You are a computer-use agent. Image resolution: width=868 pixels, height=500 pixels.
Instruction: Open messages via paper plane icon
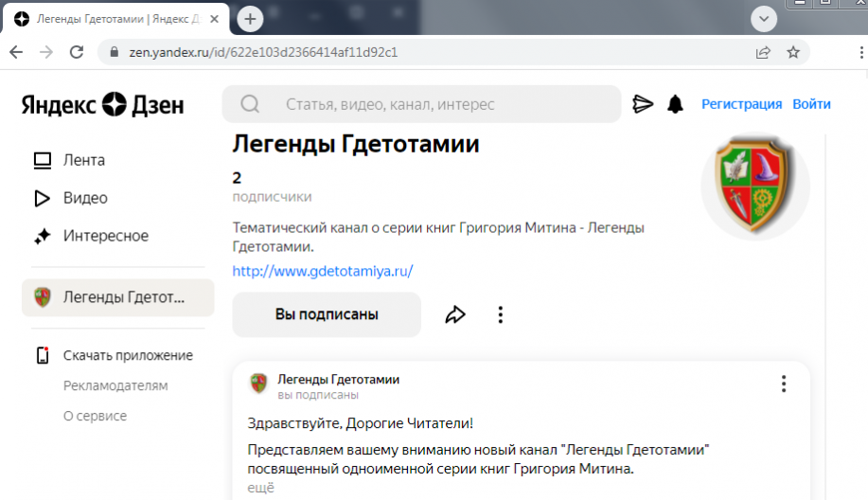[643, 104]
